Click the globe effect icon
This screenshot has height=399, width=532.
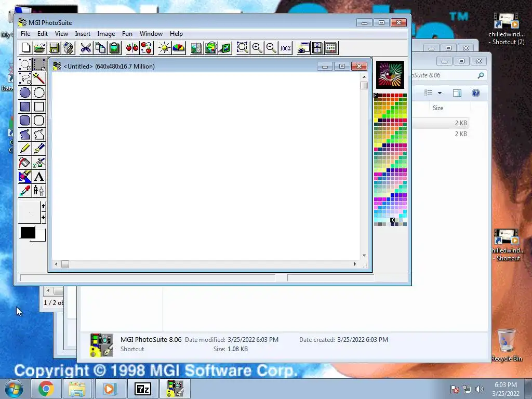pyautogui.click(x=210, y=48)
